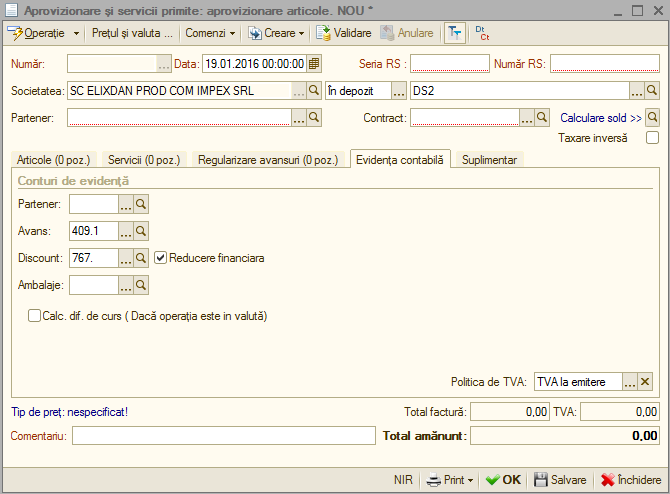Enable the Taxare inversă checkbox
This screenshot has height=494, width=670.
652,138
